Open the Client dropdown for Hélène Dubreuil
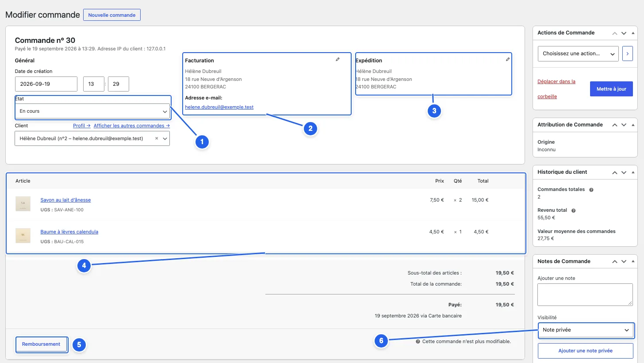Screen dimensions: 644x363 click(x=92, y=138)
